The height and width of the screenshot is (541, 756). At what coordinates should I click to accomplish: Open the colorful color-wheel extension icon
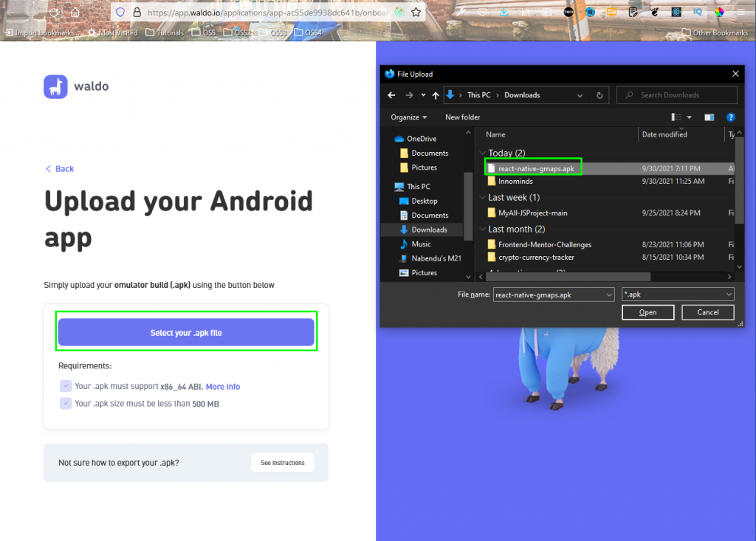721,13
